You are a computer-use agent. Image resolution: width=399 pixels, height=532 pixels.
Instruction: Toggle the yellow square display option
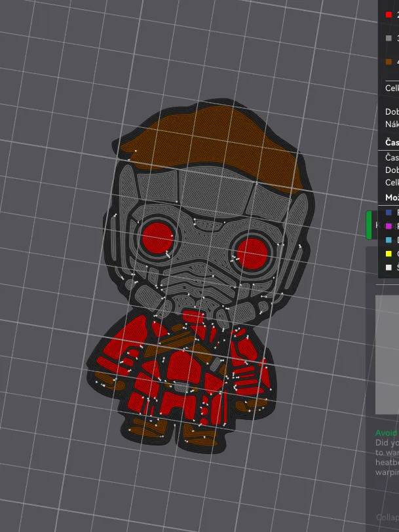[389, 254]
